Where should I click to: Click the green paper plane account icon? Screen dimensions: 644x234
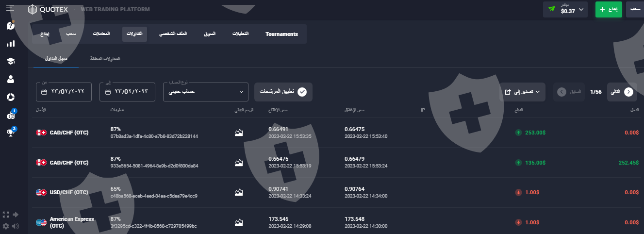pyautogui.click(x=551, y=9)
